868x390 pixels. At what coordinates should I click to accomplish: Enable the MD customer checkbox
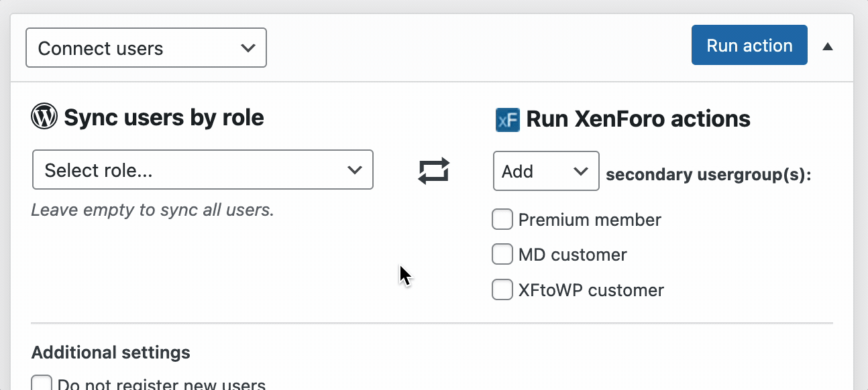pyautogui.click(x=502, y=255)
